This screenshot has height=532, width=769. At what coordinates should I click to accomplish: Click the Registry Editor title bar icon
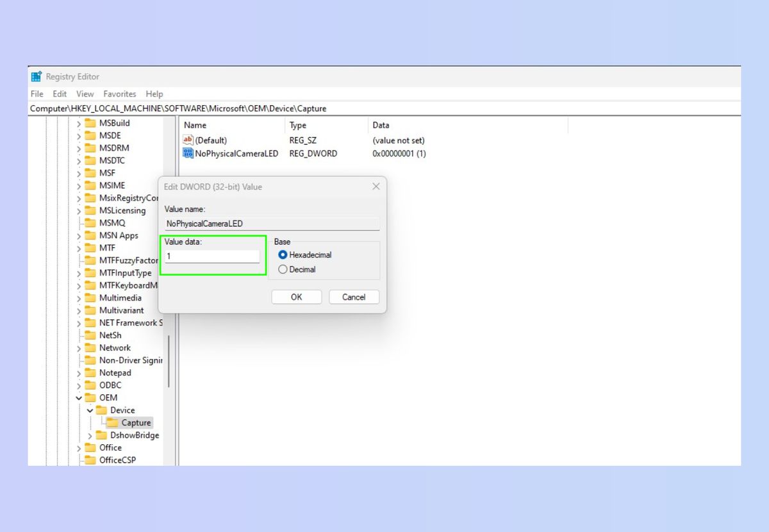pyautogui.click(x=36, y=76)
